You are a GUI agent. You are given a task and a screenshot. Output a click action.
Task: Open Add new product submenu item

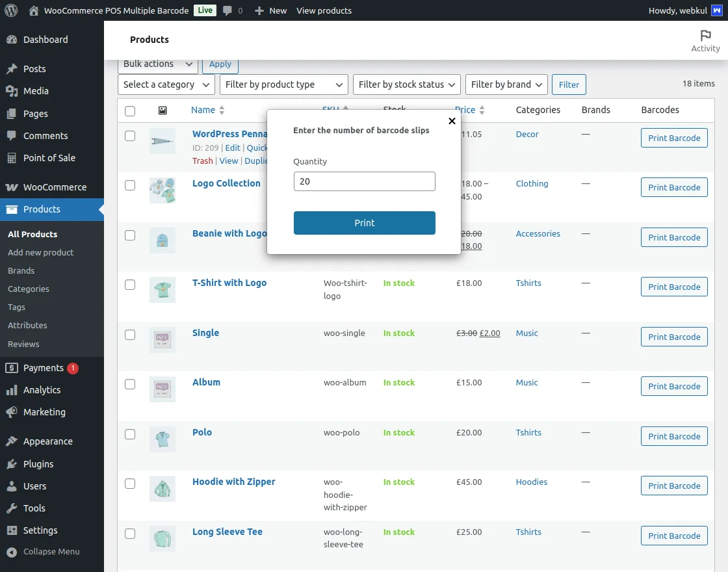coord(40,252)
